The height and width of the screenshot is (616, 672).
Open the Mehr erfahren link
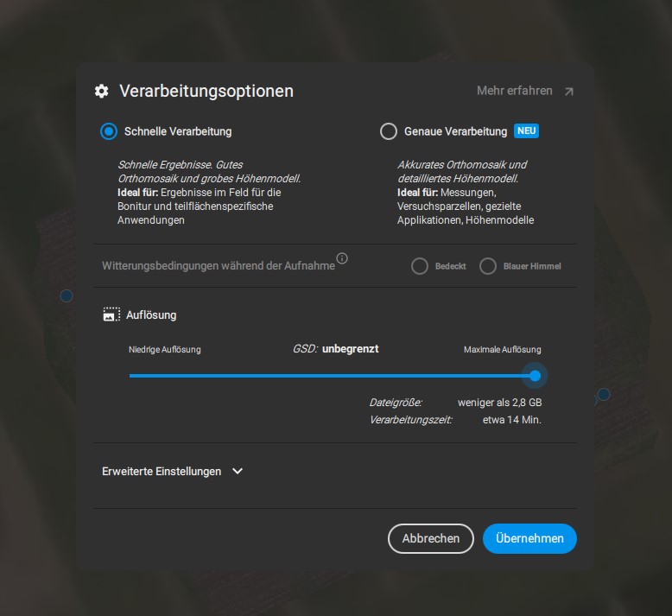(514, 91)
